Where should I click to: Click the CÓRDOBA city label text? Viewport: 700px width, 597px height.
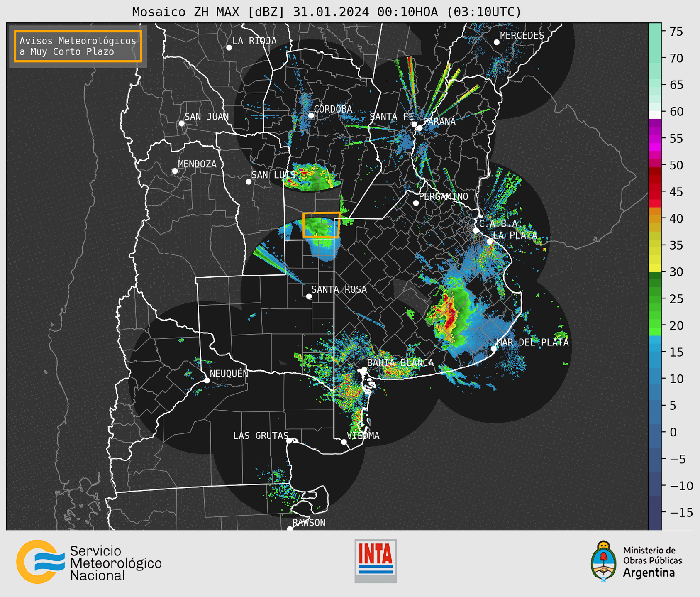coord(333,109)
